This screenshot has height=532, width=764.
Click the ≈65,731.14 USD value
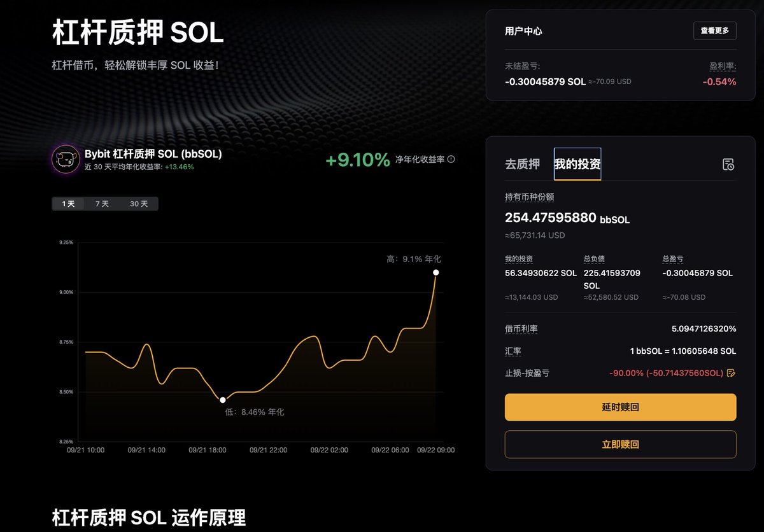tap(535, 235)
